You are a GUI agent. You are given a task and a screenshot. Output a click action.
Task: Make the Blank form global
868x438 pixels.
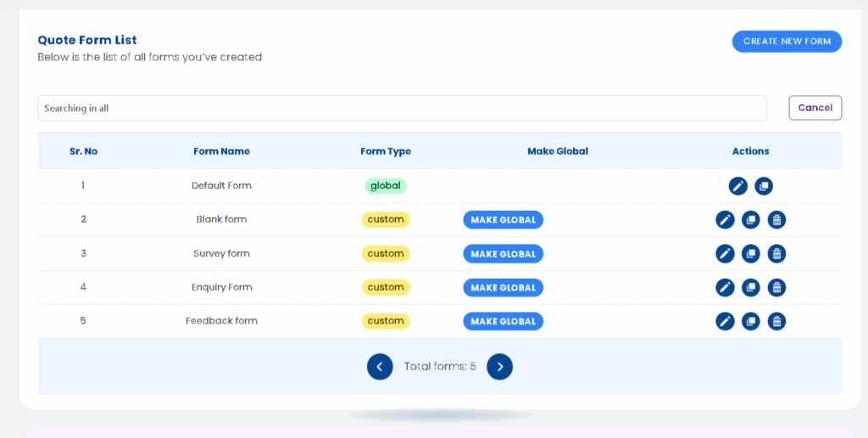[503, 219]
